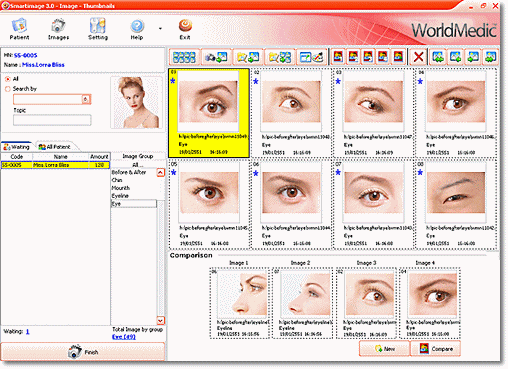
Task: Select closed-eye thumbnail 08
Action: point(456,204)
